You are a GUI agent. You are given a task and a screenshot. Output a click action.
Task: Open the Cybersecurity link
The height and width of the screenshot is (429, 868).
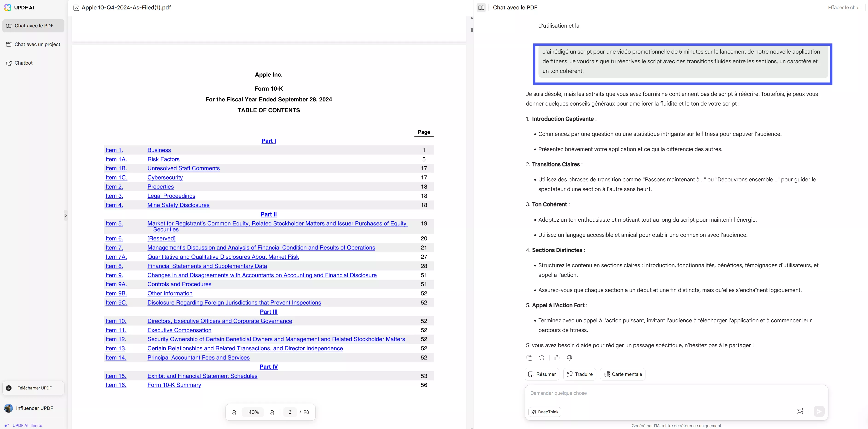click(165, 177)
